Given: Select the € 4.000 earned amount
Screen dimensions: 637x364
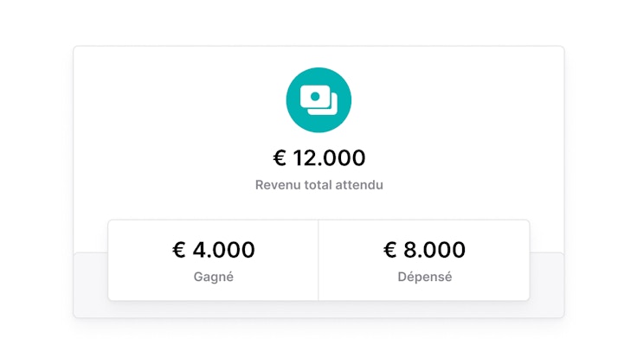Looking at the screenshot, I should [213, 251].
